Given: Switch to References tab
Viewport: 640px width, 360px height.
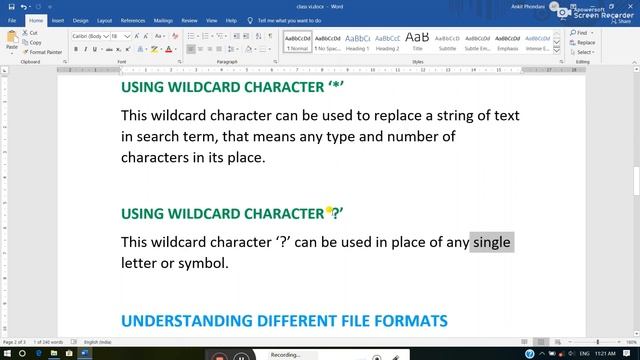Looking at the screenshot, I should click(x=133, y=20).
